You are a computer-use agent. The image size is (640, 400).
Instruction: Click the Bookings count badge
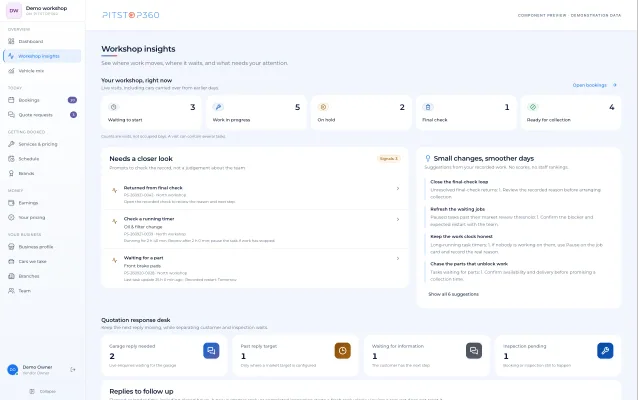pyautogui.click(x=72, y=100)
